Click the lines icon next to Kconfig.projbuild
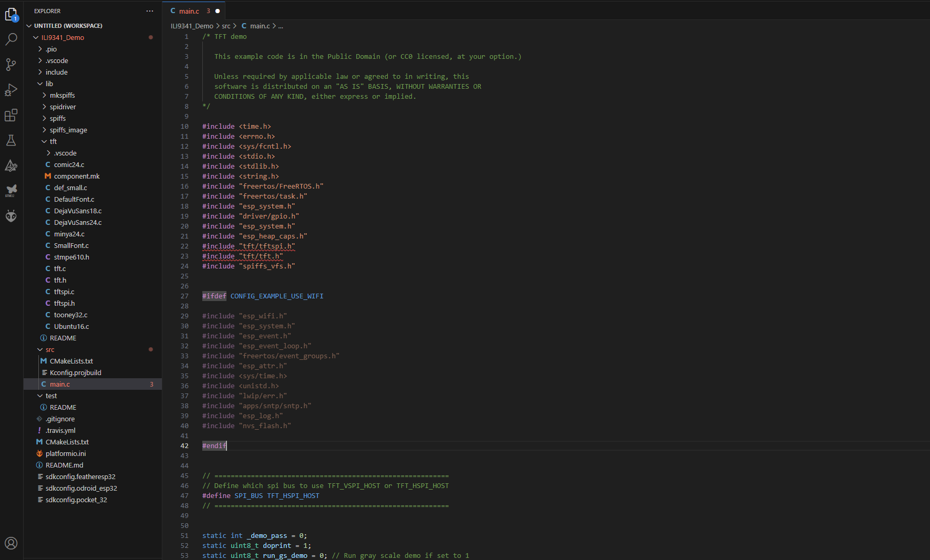 coord(44,372)
